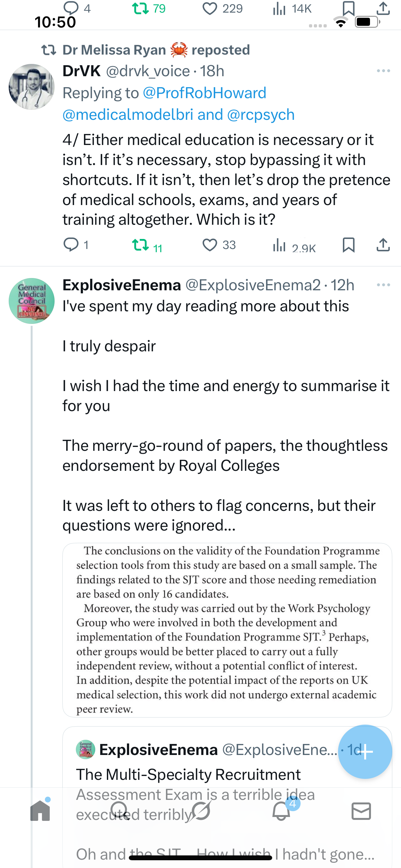The image size is (401, 868).
Task: Tap the @ProfRobHoward mention link
Action: pos(205,93)
